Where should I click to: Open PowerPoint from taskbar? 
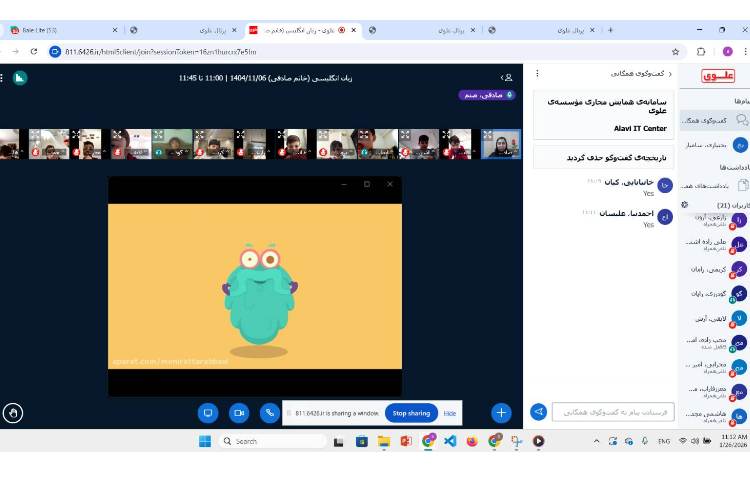point(406,441)
